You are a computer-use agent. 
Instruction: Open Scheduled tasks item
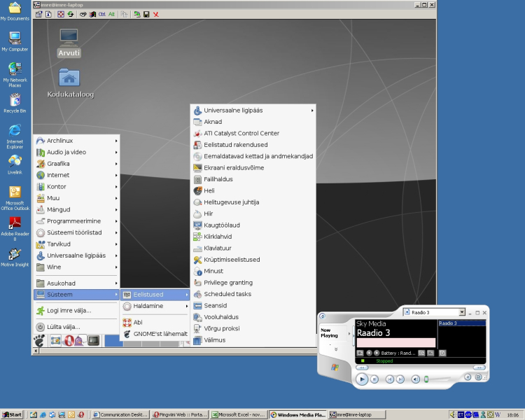coord(253,294)
